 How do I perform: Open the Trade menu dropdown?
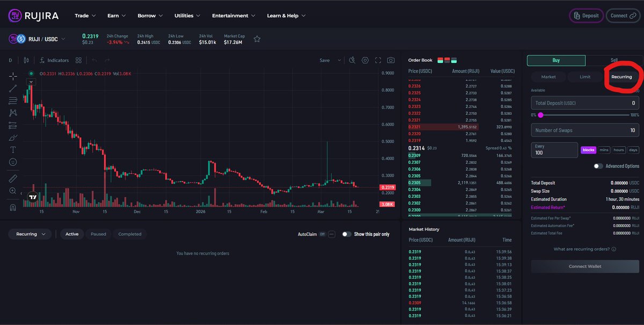tap(85, 16)
